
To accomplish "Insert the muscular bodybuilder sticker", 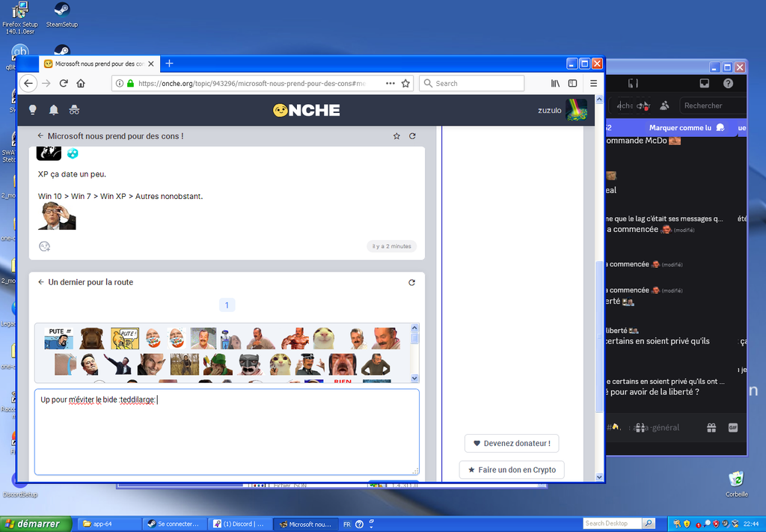I will click(295, 338).
